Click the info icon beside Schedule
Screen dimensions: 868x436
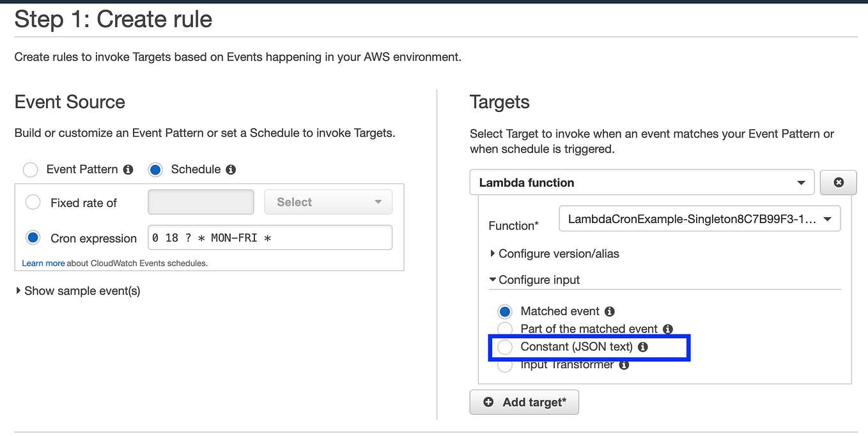click(229, 169)
